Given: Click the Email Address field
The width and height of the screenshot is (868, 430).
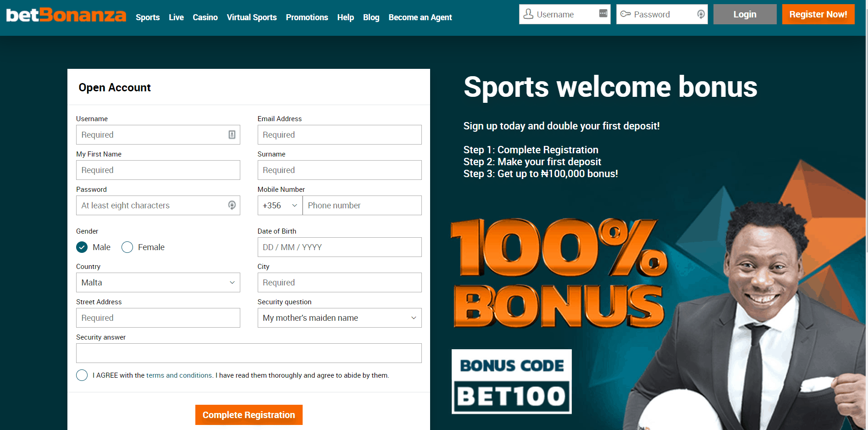Looking at the screenshot, I should point(340,135).
